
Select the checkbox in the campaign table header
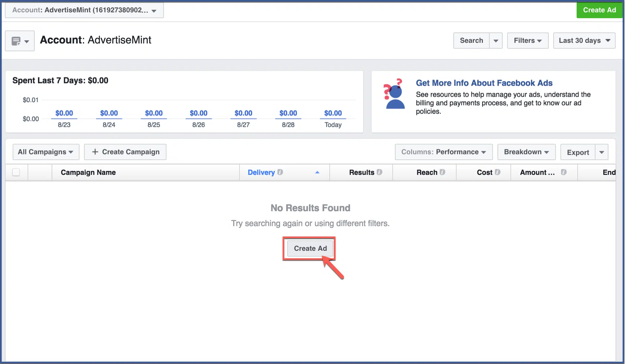(x=16, y=172)
